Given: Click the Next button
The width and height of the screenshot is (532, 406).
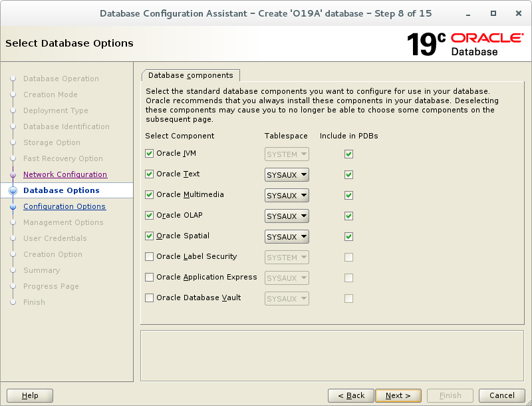Looking at the screenshot, I should pyautogui.click(x=398, y=395).
